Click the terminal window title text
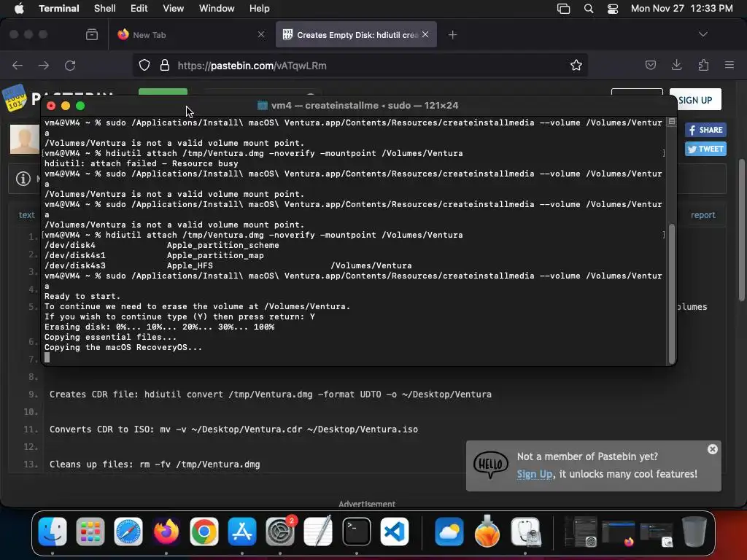747x560 pixels. [x=365, y=105]
